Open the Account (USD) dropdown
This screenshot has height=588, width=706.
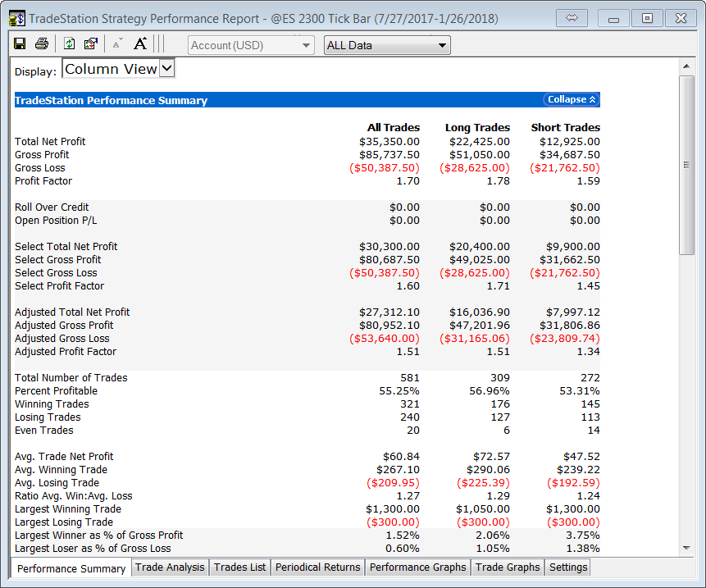coord(251,45)
